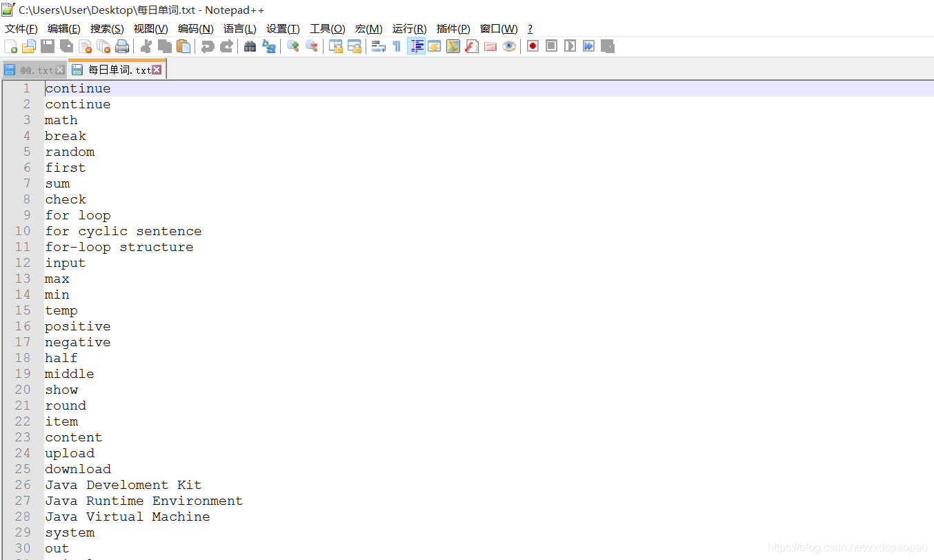
Task: Click the Print icon
Action: [122, 46]
